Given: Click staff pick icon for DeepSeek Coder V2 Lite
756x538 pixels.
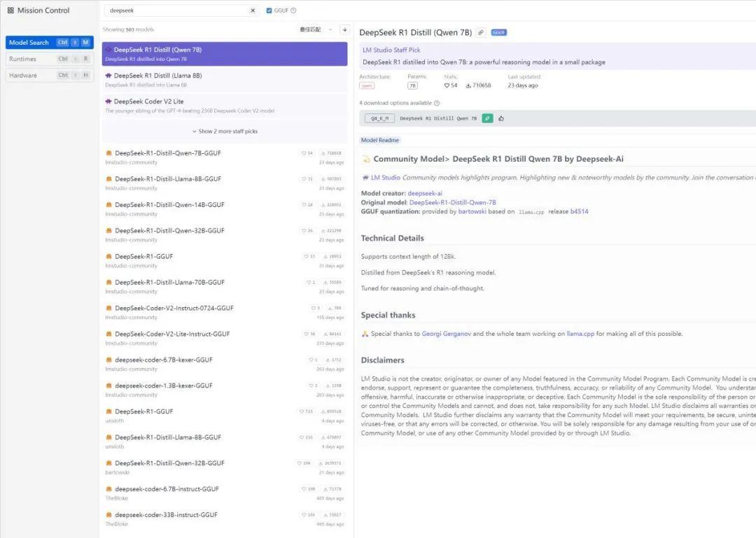Looking at the screenshot, I should 108,101.
